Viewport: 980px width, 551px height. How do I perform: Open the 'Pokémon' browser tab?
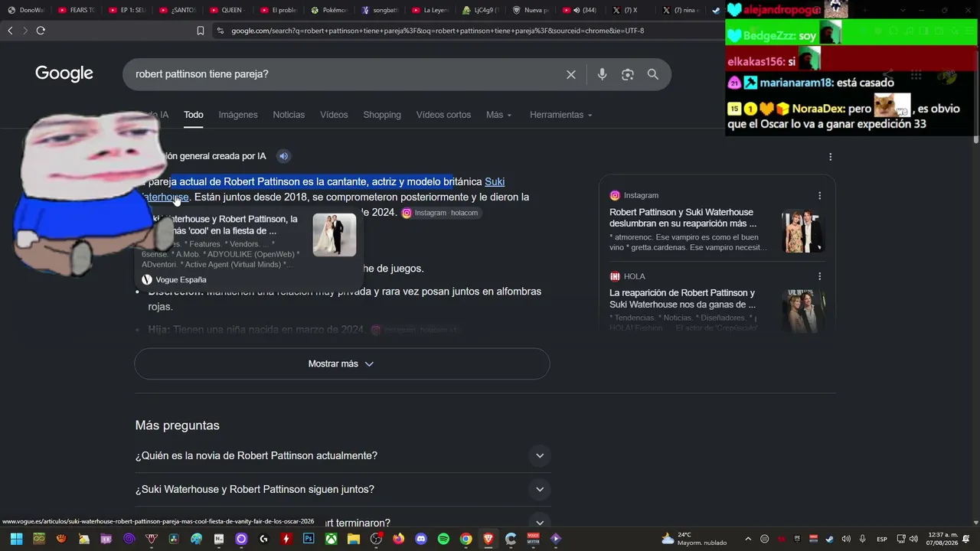coord(330,10)
